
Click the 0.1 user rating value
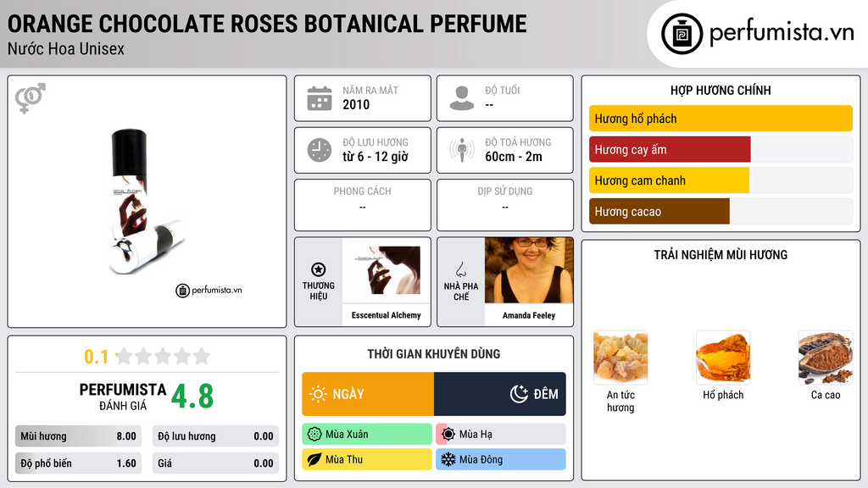pyautogui.click(x=96, y=357)
